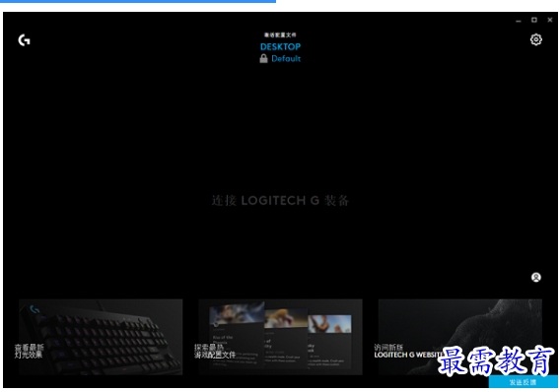Minimize the G HUB window
This screenshot has height=392, width=560.
519,21
